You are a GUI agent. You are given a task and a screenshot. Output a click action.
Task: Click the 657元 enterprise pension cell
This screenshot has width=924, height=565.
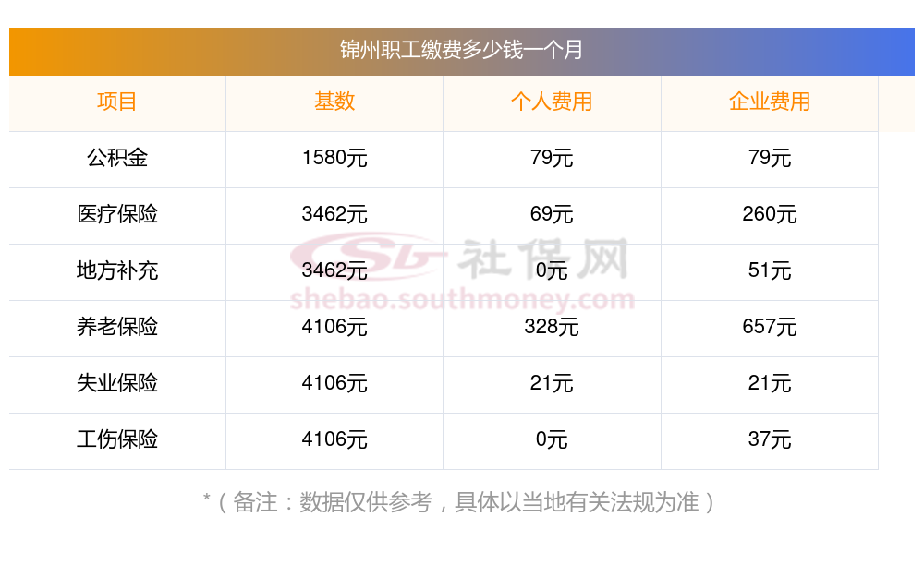point(770,327)
